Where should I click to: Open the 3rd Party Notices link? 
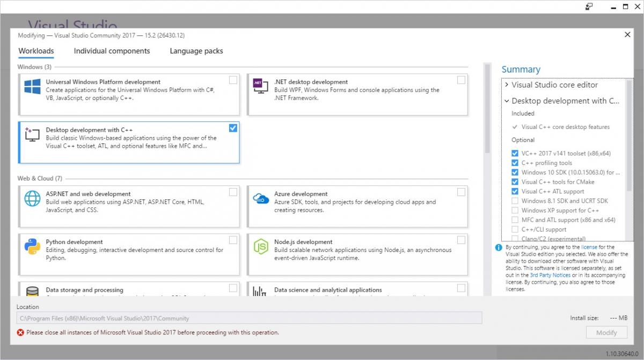550,275
